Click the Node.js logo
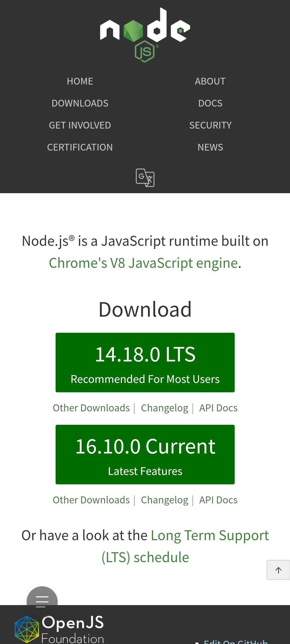Viewport: 290px width, 644px height. tap(145, 35)
